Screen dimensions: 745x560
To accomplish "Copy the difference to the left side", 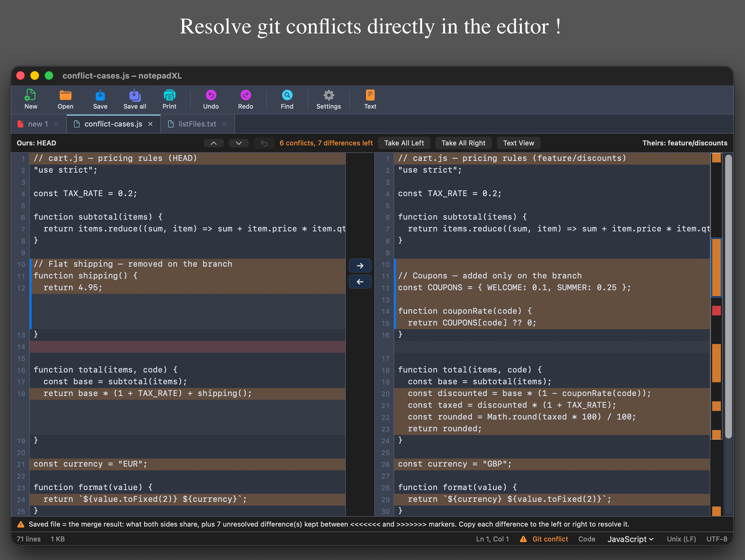I will click(360, 282).
